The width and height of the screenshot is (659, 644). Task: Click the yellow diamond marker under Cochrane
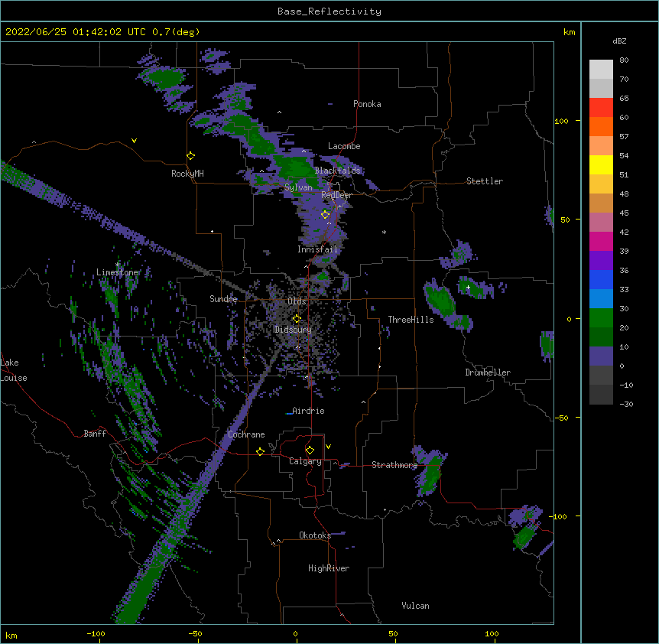(x=260, y=451)
